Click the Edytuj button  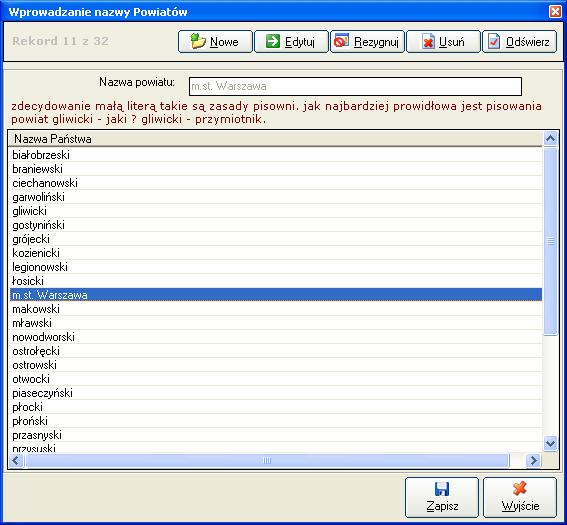[x=291, y=42]
